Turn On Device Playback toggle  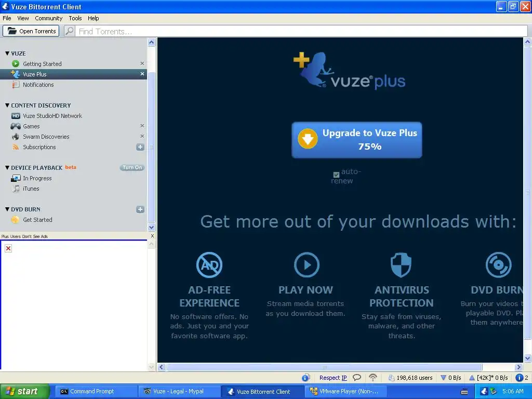pos(132,168)
